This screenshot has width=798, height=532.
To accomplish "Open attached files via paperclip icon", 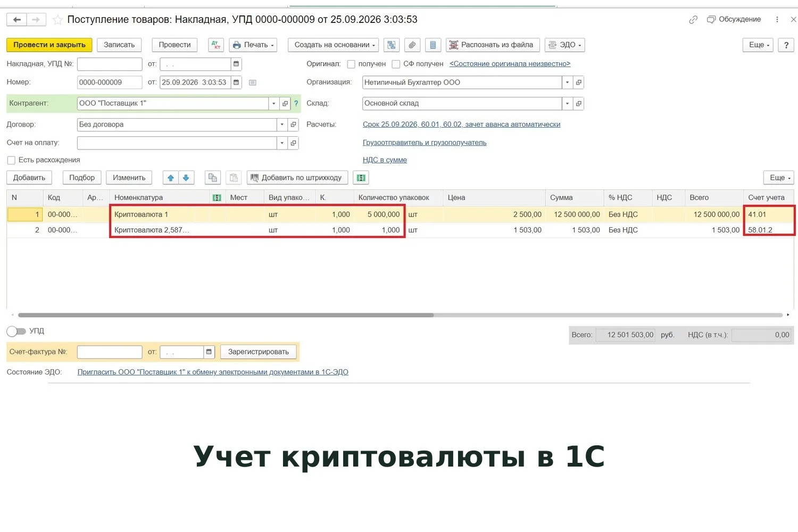I will click(412, 45).
